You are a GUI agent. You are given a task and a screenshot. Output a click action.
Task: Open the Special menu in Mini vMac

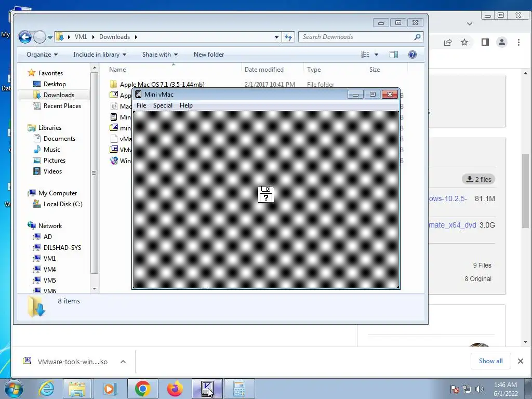coord(163,105)
